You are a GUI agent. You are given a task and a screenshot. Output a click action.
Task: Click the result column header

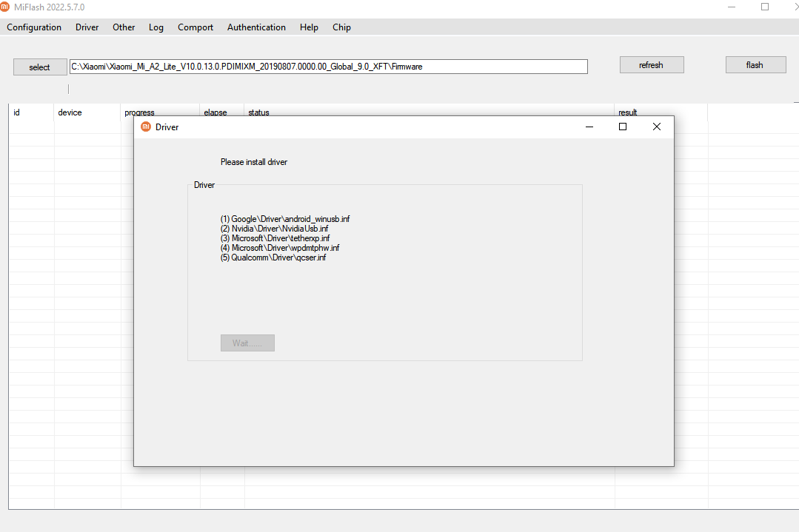pyautogui.click(x=627, y=112)
